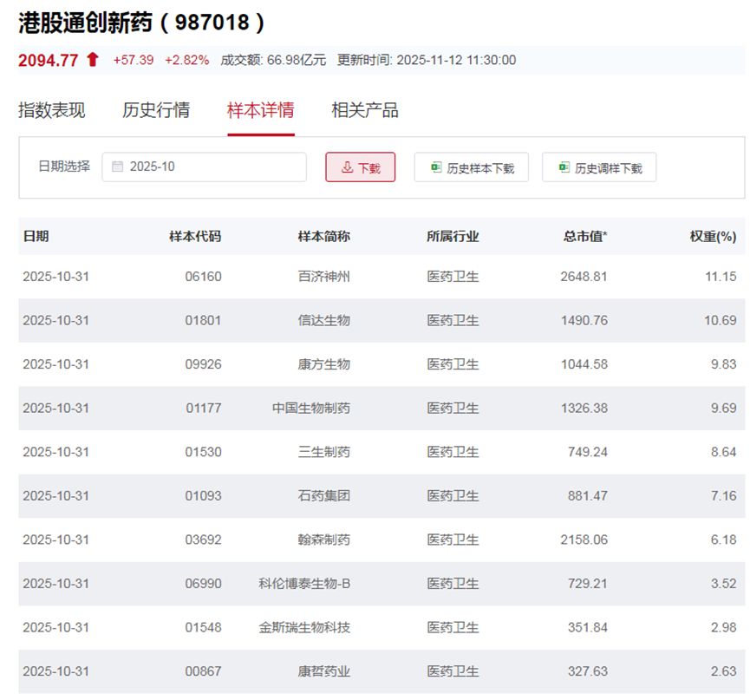Click the Excel icon beside 历史样本下载
The image size is (750, 700).
pos(435,167)
